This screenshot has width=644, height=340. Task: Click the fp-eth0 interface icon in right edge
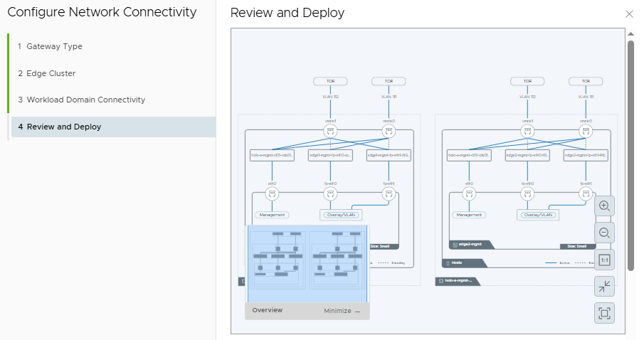(528, 194)
